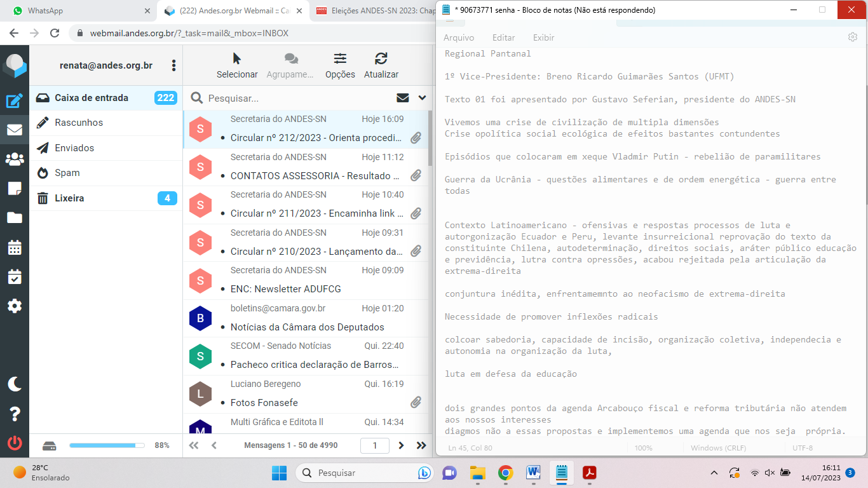Screen dimensions: 868x488
Task: Open the Calendar icon in left sidebar
Action: click(x=14, y=247)
